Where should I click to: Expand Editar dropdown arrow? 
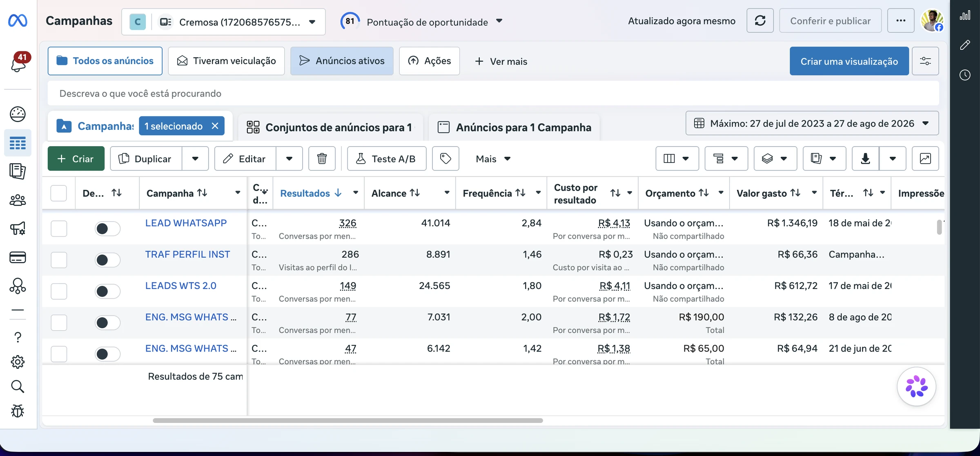pos(289,158)
